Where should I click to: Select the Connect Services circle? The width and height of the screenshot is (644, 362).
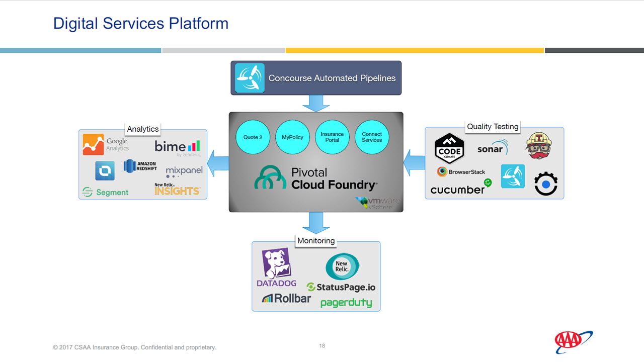[372, 137]
